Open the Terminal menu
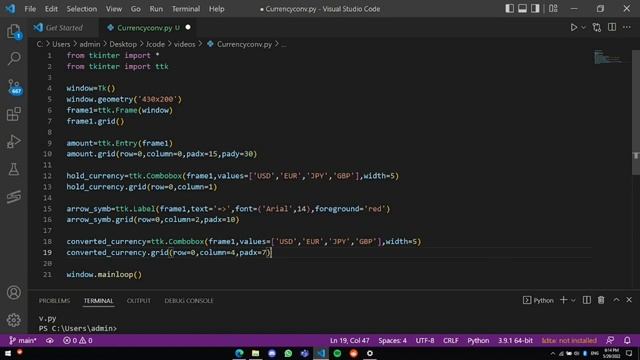 [x=186, y=9]
